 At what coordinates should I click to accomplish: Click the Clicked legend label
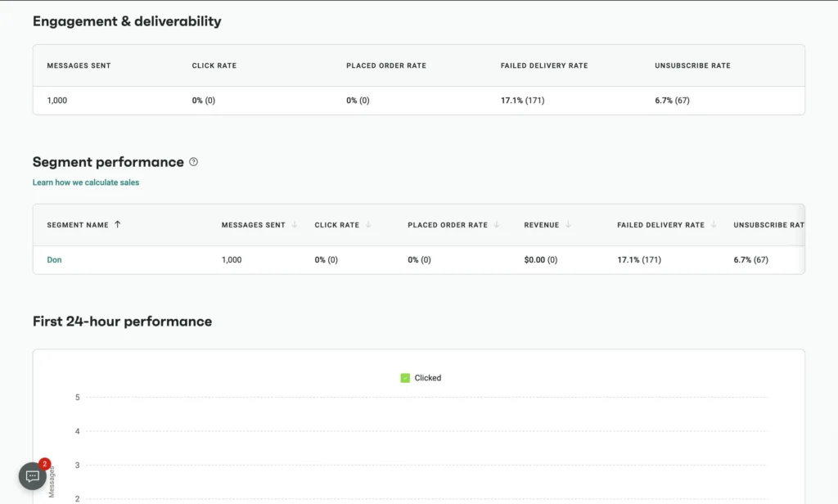[x=427, y=378]
